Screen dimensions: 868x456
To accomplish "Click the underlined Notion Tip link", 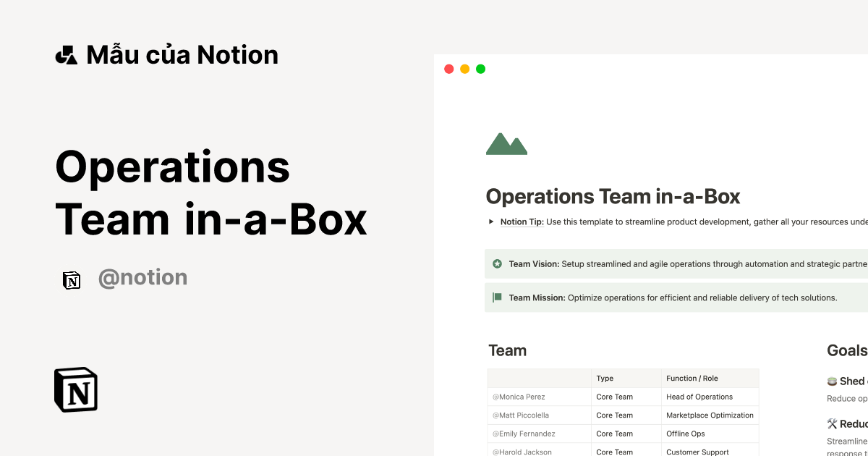I will click(x=521, y=221).
